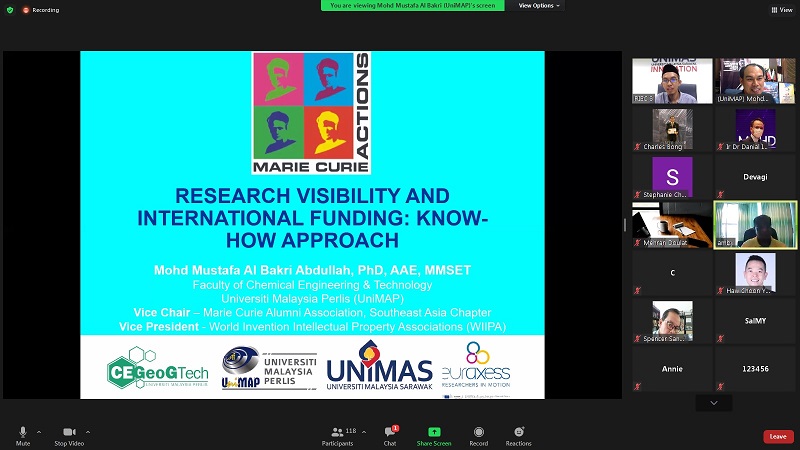Viewport: 800px width, 450px height.
Task: Select participant tile labeled C
Action: click(x=672, y=273)
